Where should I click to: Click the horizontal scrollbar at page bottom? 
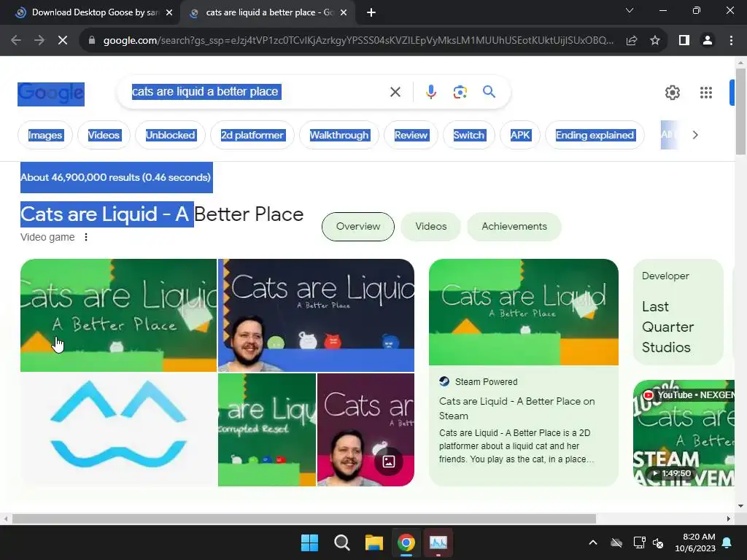click(x=304, y=518)
